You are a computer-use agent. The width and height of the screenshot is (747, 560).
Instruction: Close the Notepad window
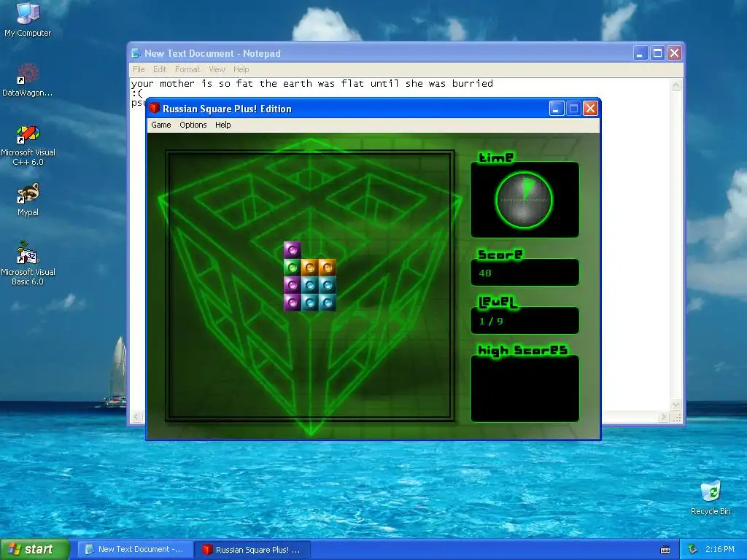674,52
